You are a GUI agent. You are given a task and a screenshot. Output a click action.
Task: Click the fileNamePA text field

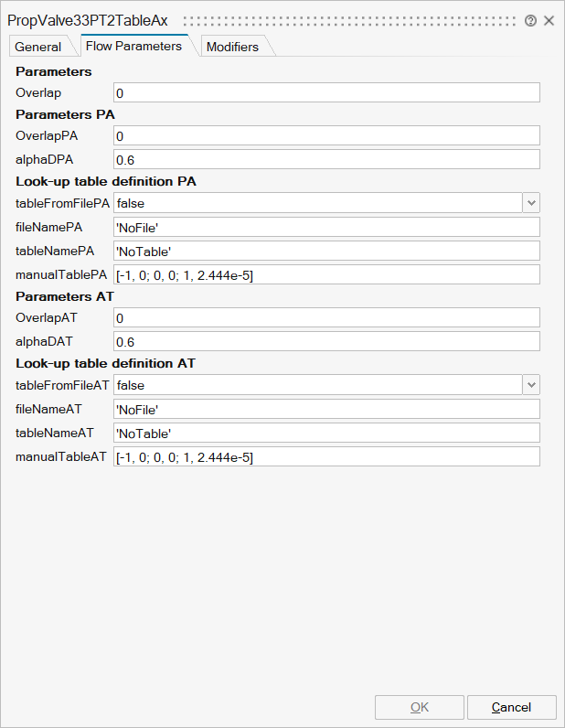[x=326, y=227]
